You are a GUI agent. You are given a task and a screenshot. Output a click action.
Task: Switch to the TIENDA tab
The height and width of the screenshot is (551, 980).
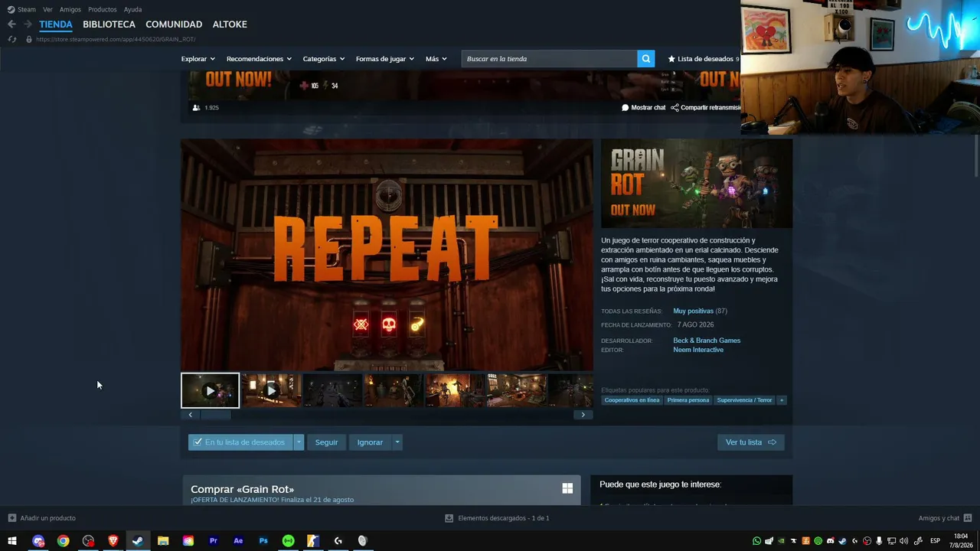56,24
